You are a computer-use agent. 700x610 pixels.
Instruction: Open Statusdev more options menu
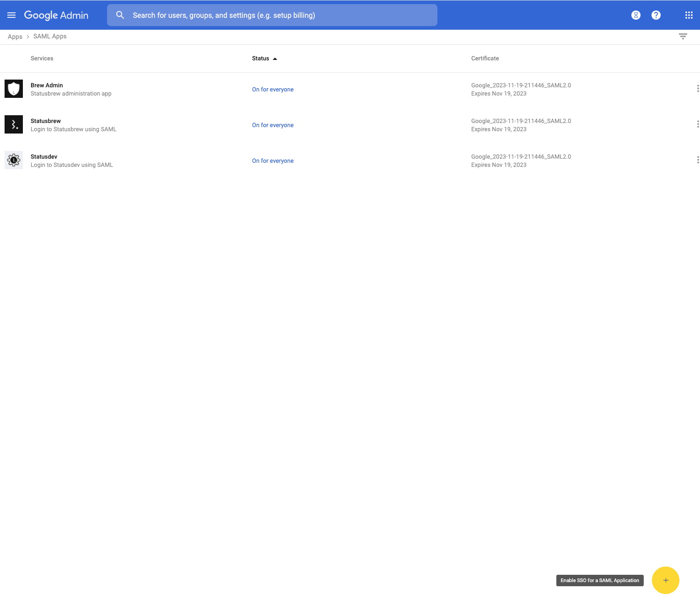(x=697, y=160)
